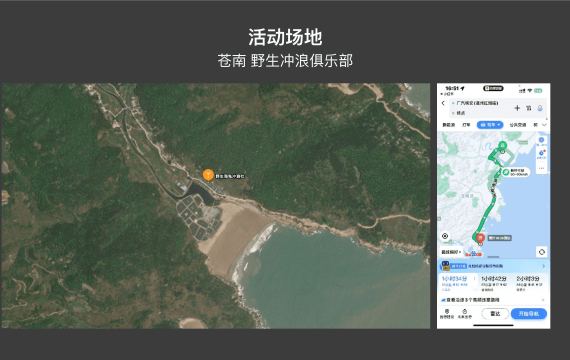Open the three-dots more options on the map sidebar
Image resolution: width=570 pixels, height=360 pixels.
542,168
